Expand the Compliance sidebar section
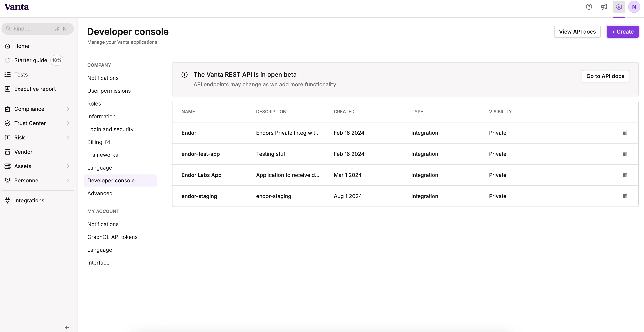Screen dimensions: 644x332 pos(68,109)
